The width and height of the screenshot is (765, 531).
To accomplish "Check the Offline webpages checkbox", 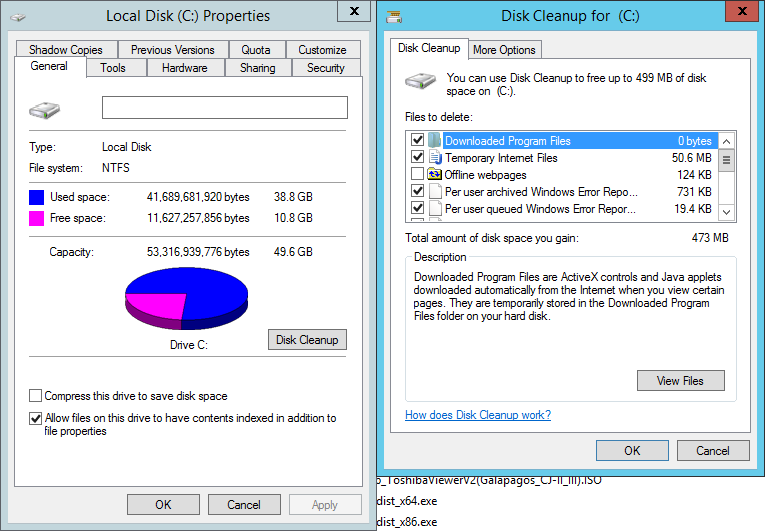I will click(417, 174).
